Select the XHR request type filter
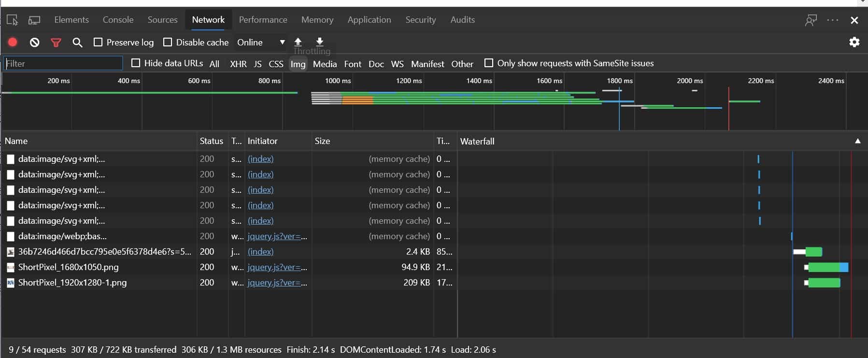This screenshot has width=868, height=358. [238, 64]
